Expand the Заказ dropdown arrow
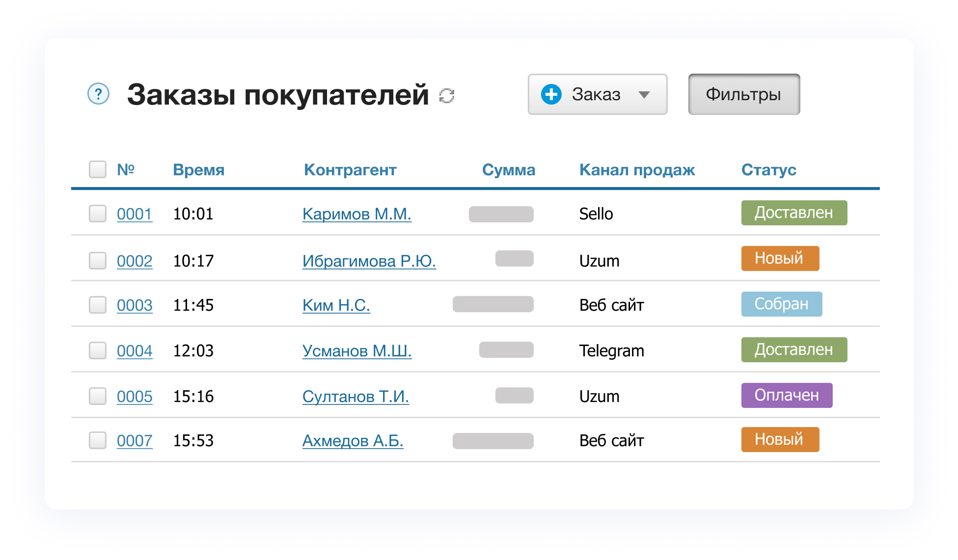The width and height of the screenshot is (958, 560). point(644,95)
